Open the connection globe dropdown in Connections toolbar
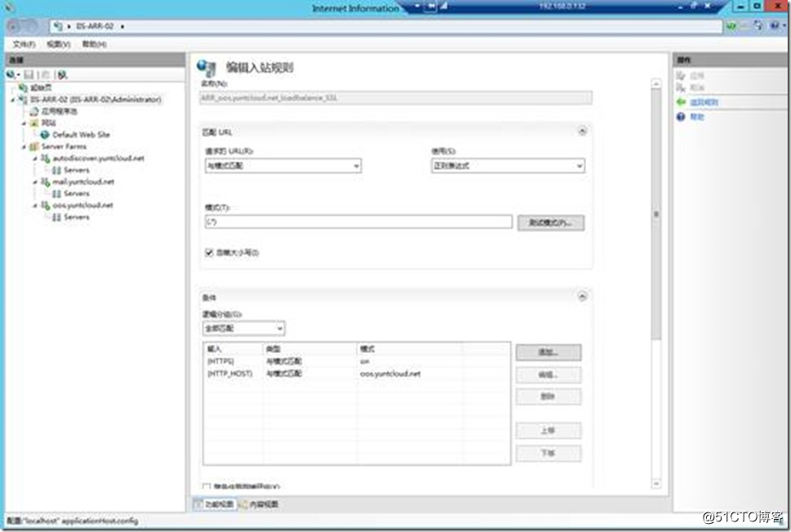This screenshot has width=791, height=532. [x=12, y=74]
